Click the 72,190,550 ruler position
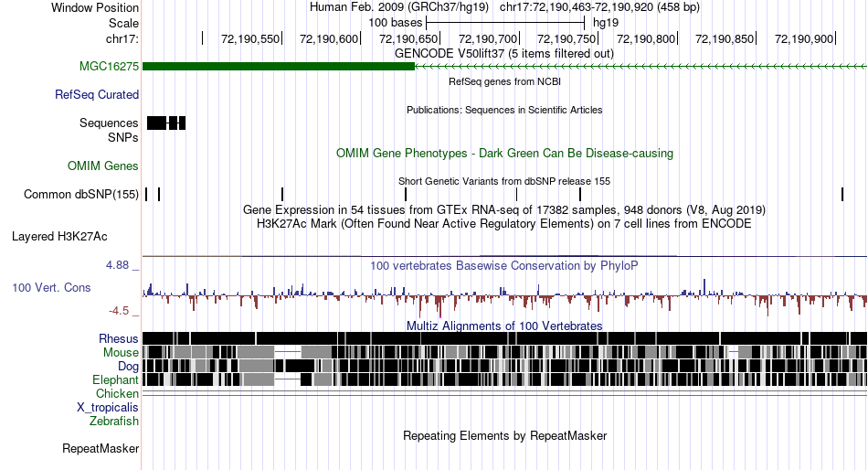Viewport: 868px width, 470px height. click(250, 38)
